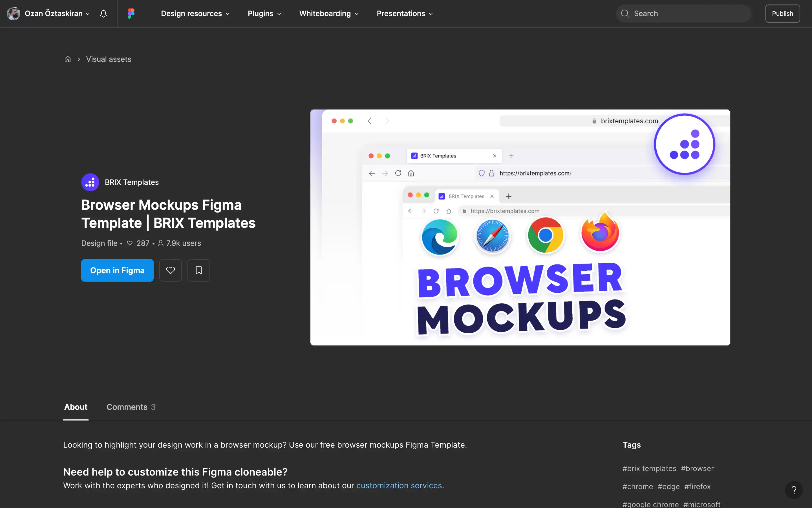Click the #edge tag
The width and height of the screenshot is (812, 508).
click(668, 487)
